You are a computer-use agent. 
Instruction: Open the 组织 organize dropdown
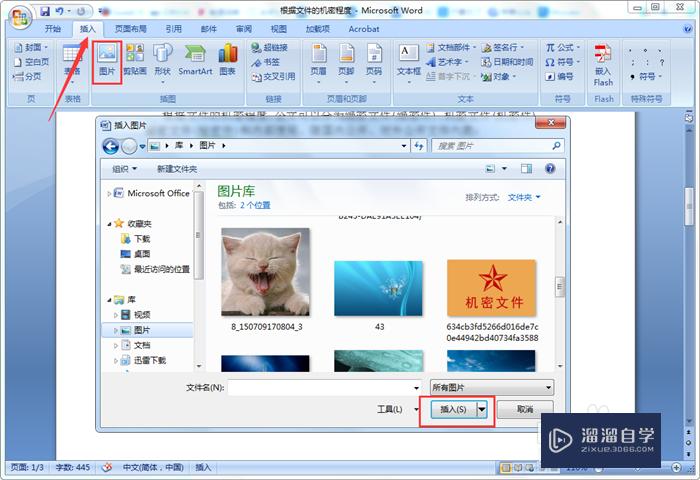tap(124, 169)
